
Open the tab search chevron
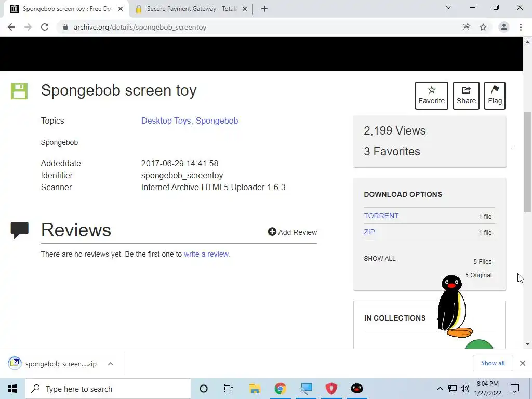click(448, 7)
